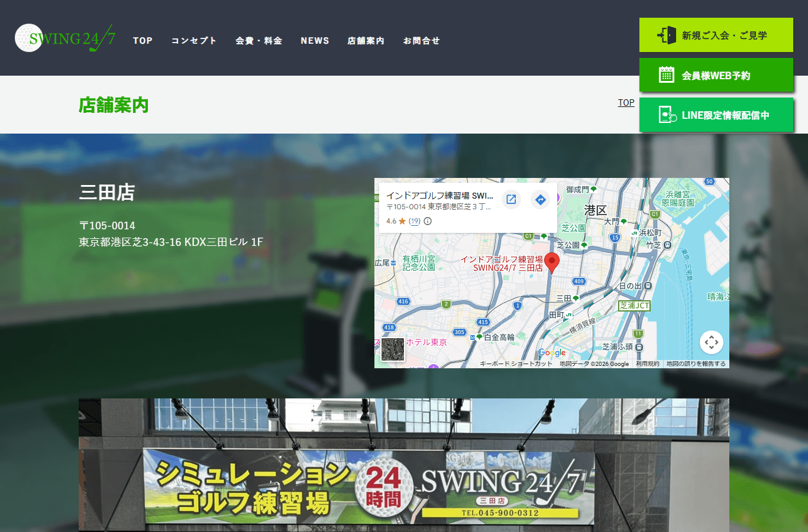Open the NEWS menu item
808x532 pixels.
(x=315, y=41)
